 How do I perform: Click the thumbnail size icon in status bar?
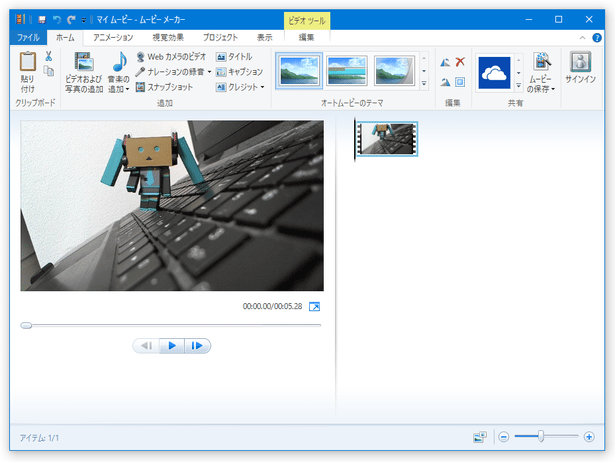[480, 437]
